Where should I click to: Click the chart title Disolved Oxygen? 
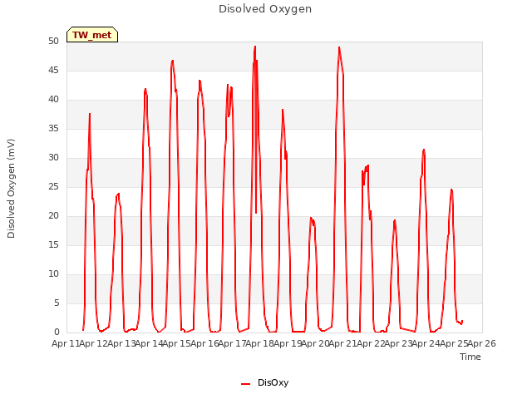tap(265, 9)
